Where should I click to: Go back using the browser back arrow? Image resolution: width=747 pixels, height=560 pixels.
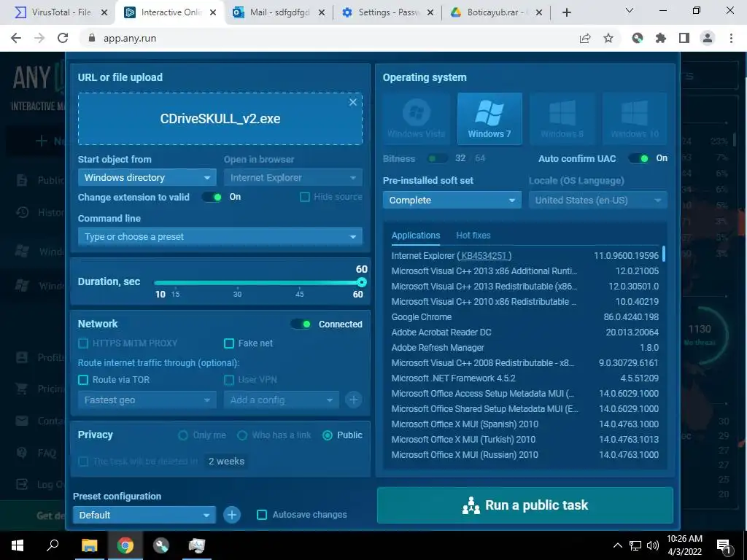16,38
